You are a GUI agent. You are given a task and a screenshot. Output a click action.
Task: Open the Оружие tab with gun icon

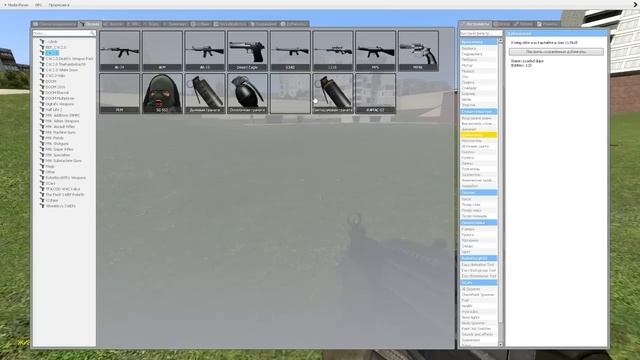point(90,24)
